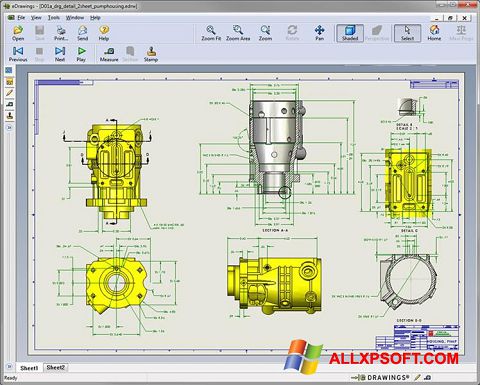The height and width of the screenshot is (385, 480).
Task: Activate the Zoom Area tool
Action: tap(238, 33)
